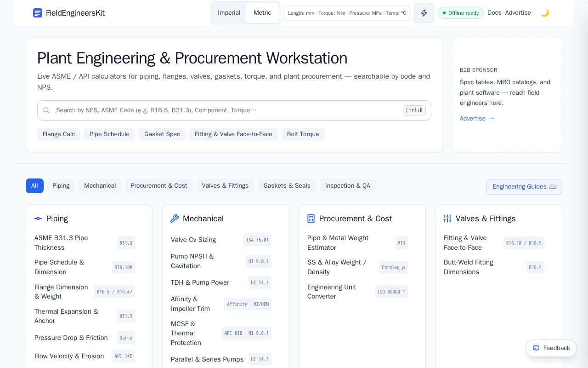Switch units to Metric

(262, 13)
